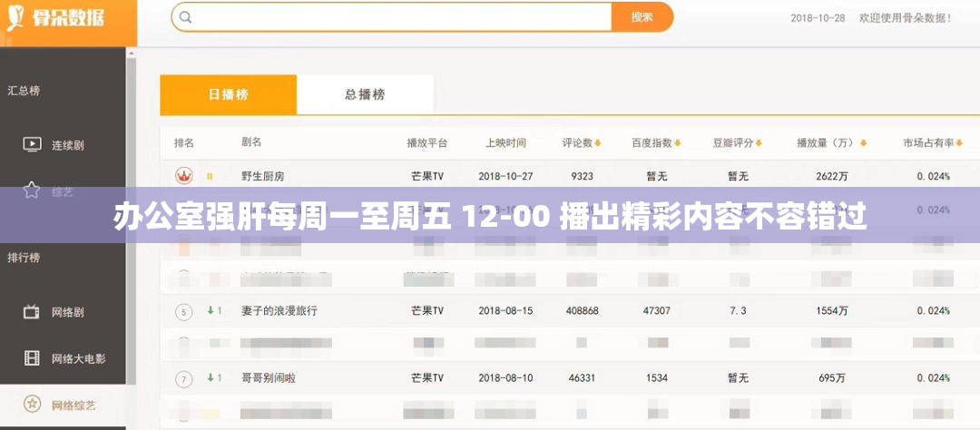Image resolution: width=980 pixels, height=430 pixels.
Task: Click play count 2622万
Action: pyautogui.click(x=832, y=176)
